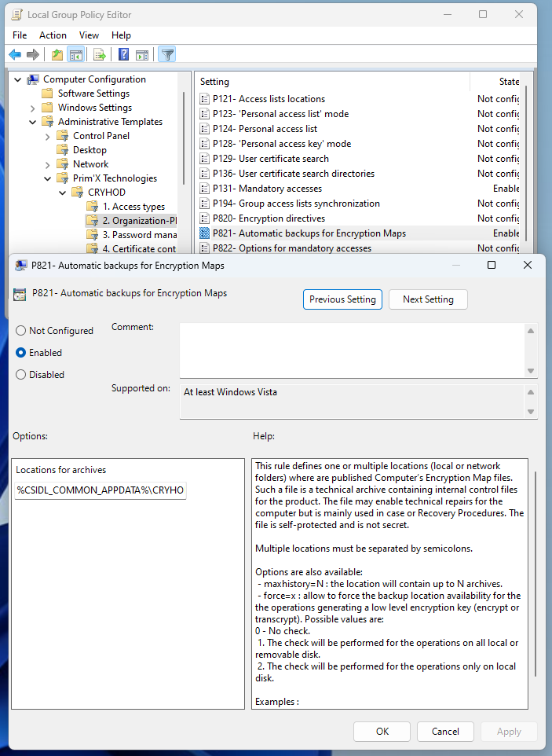552x756 pixels.
Task: Select the Disabled radio button
Action: point(21,375)
